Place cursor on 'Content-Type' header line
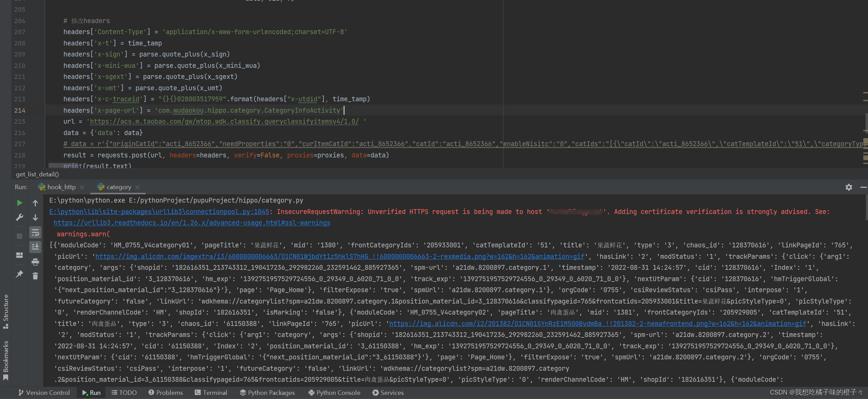 tap(205, 32)
